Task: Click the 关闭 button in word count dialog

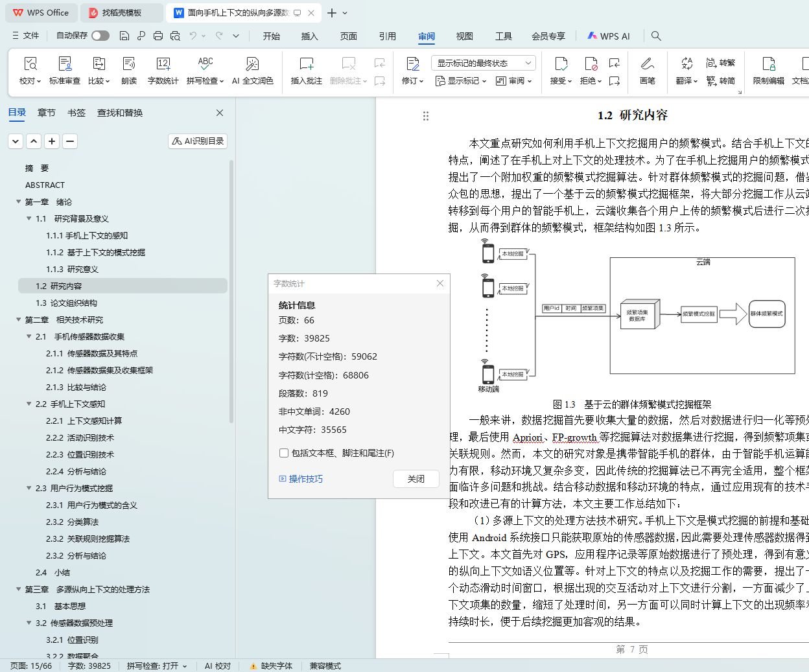Action: point(416,479)
